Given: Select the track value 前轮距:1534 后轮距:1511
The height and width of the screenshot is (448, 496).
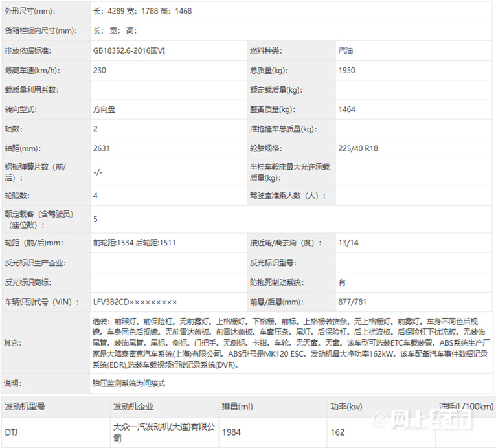Looking at the screenshot, I should [x=134, y=243].
